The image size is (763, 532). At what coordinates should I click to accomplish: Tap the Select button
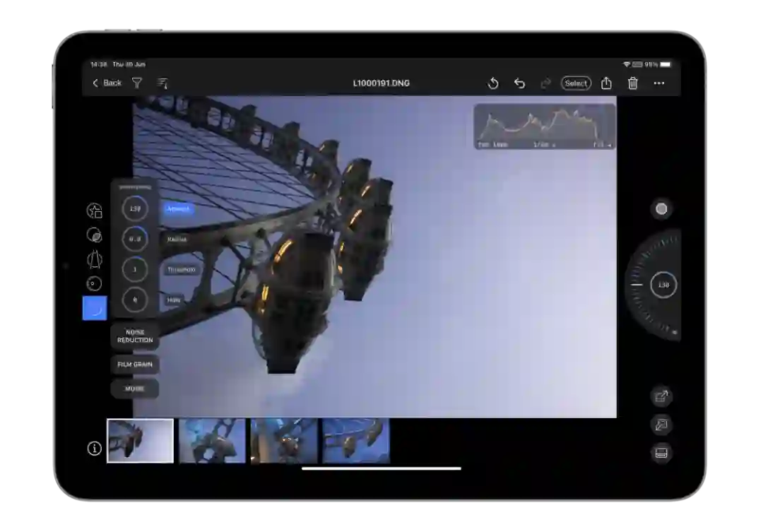576,83
